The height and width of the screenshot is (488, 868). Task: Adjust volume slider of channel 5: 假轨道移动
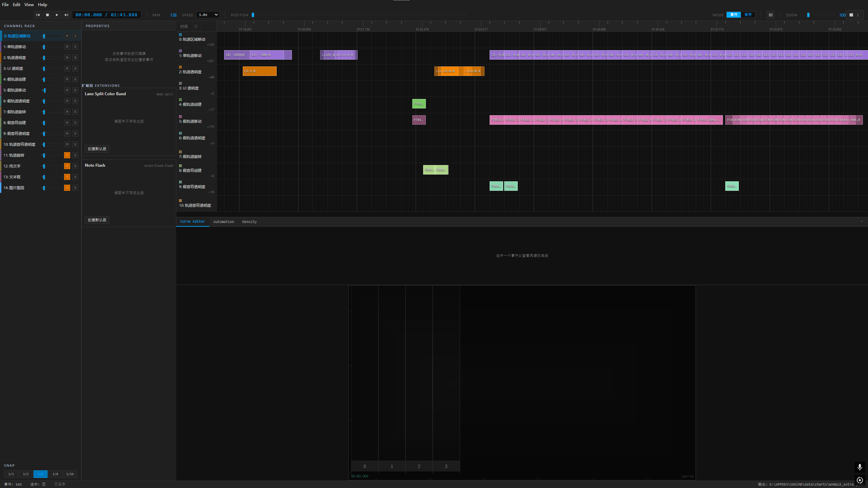tap(52, 90)
